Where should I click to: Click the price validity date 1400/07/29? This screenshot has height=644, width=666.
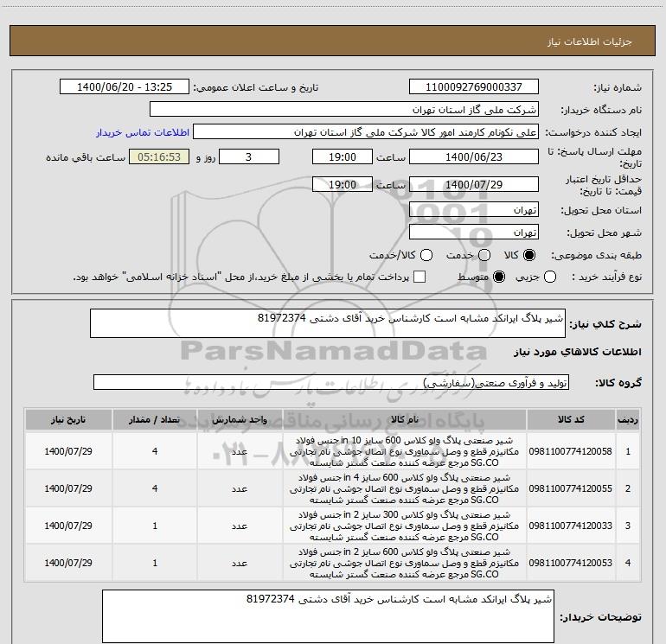pyautogui.click(x=474, y=184)
